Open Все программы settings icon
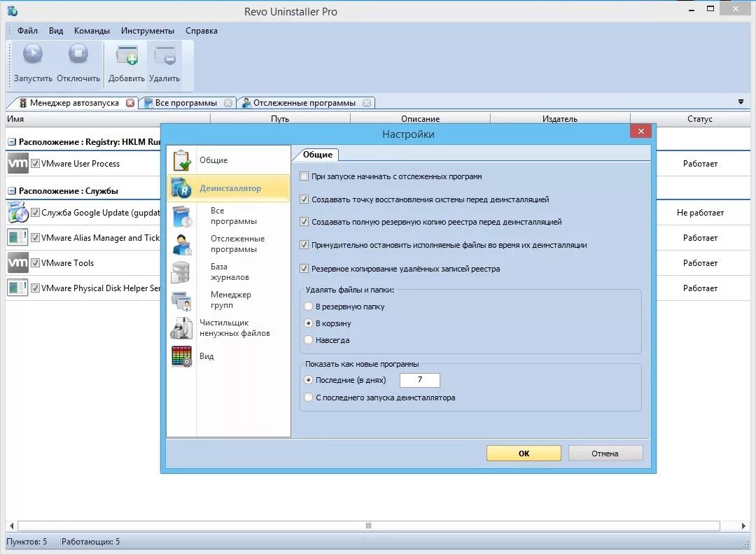756x555 pixels. [x=182, y=216]
